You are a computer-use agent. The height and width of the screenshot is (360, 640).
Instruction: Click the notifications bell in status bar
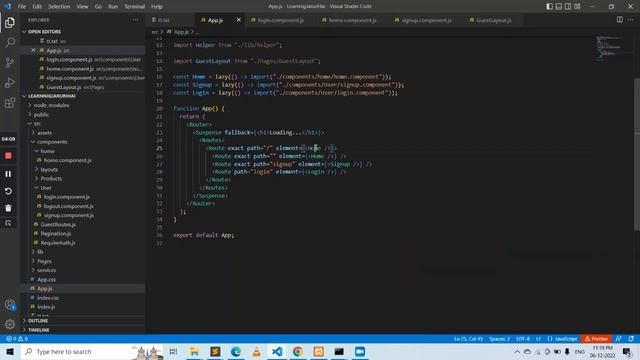tap(631, 339)
